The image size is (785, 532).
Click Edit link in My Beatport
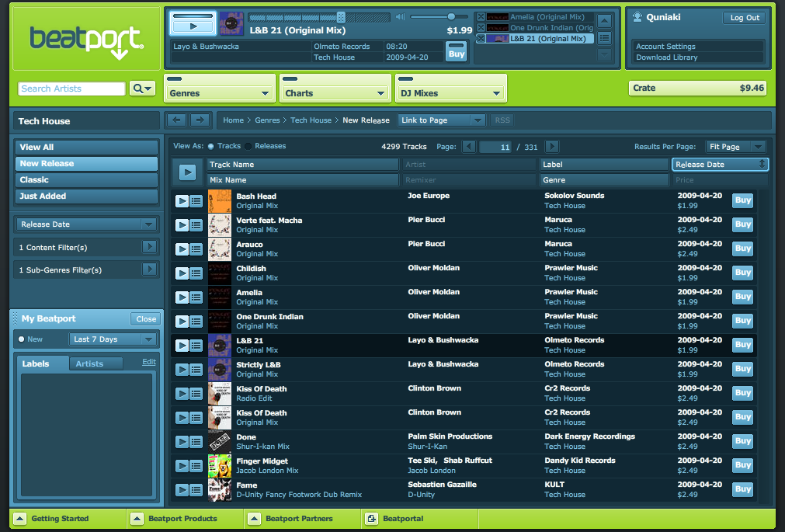point(148,362)
